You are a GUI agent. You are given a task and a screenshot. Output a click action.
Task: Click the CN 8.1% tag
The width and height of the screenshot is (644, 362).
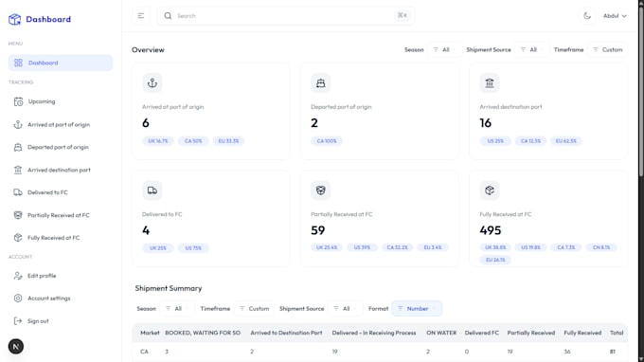[601, 247]
